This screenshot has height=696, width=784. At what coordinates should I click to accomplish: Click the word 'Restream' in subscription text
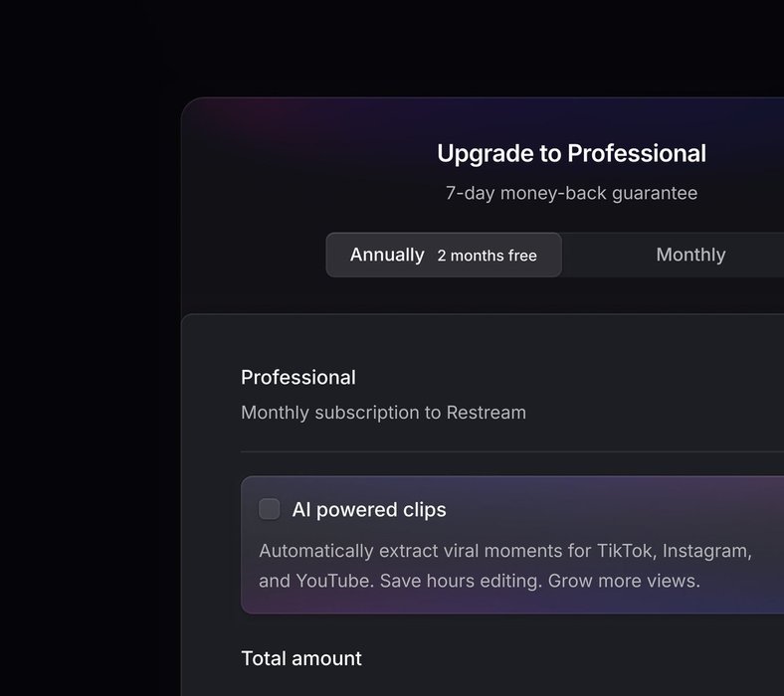pyautogui.click(x=486, y=412)
